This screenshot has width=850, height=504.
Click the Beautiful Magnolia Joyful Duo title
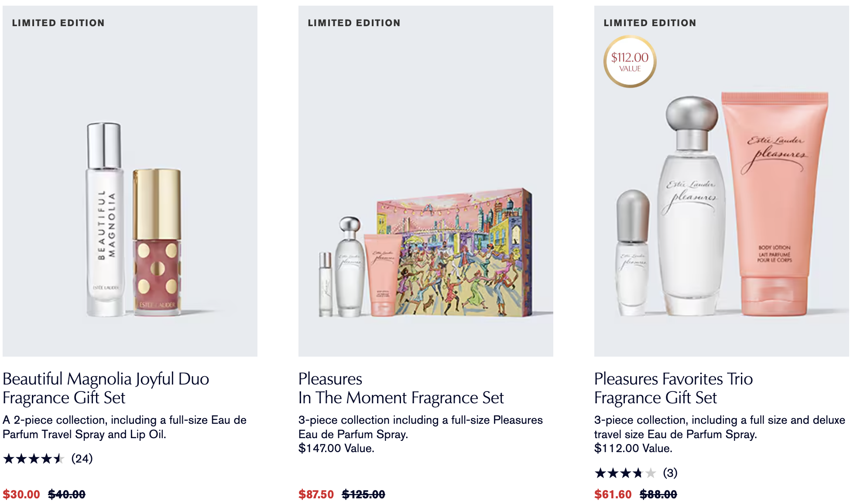[106, 388]
